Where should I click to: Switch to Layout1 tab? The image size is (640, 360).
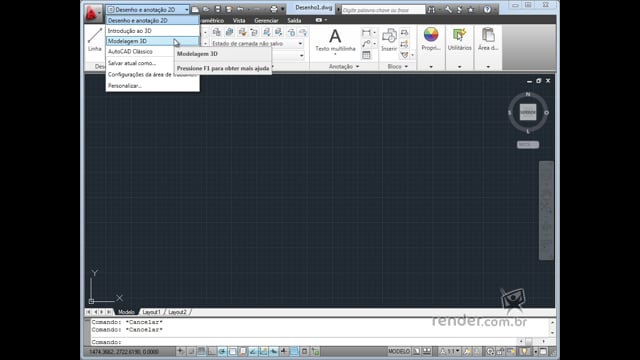click(151, 312)
